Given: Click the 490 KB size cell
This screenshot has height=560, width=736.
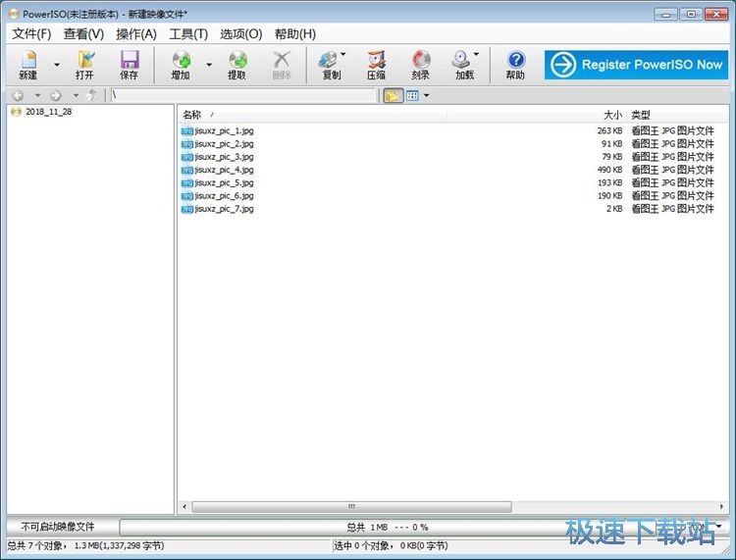Looking at the screenshot, I should [609, 170].
